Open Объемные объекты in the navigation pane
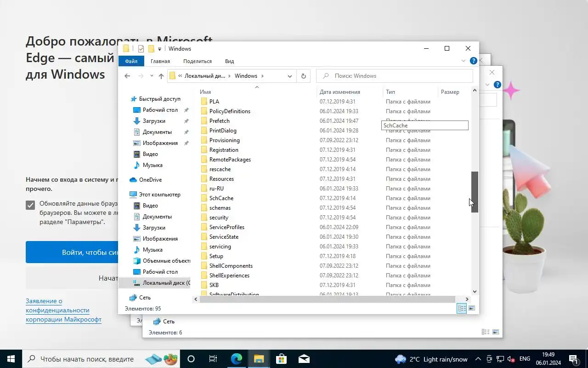The image size is (588, 368). tap(166, 261)
